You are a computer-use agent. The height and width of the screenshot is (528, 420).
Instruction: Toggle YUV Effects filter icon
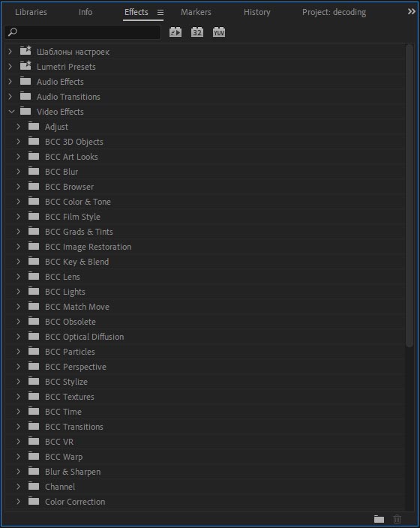click(219, 32)
